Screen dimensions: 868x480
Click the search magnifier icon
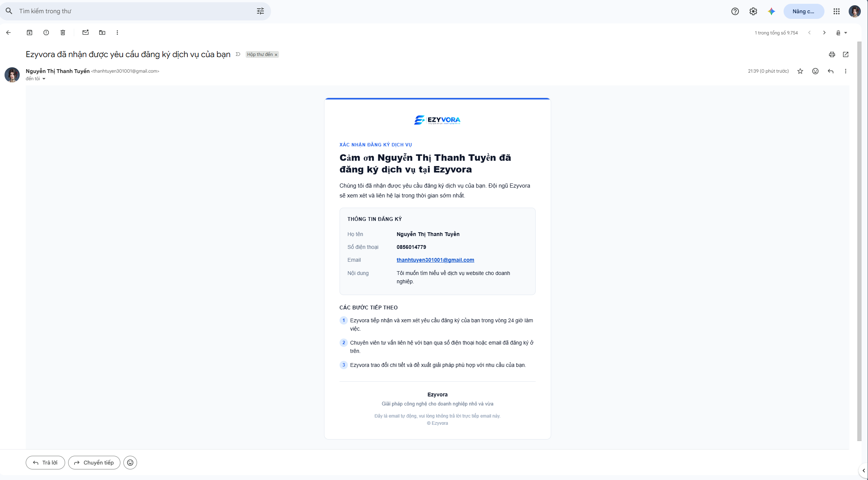pos(9,11)
